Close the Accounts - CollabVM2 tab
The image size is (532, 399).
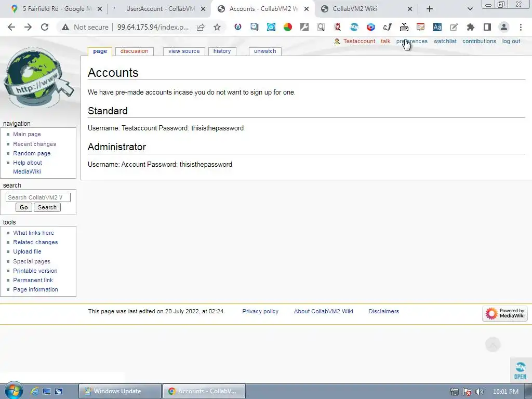click(307, 9)
